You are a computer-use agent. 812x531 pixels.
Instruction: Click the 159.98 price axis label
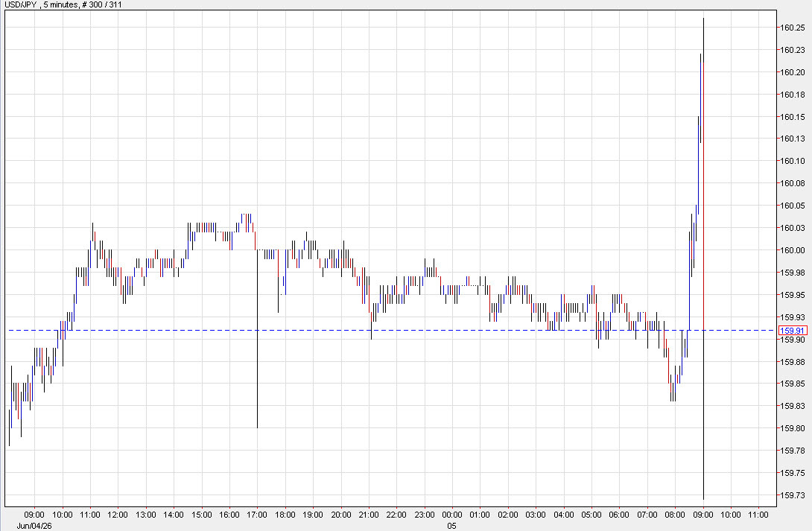point(793,273)
